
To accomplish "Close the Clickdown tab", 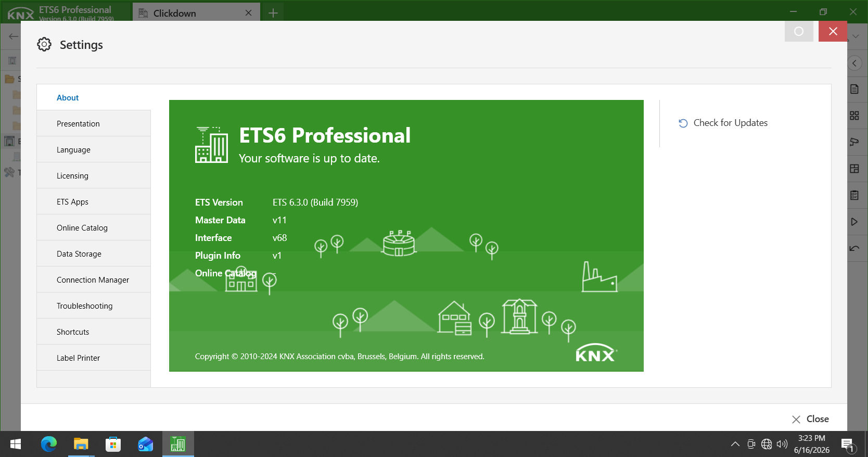I will click(x=249, y=13).
